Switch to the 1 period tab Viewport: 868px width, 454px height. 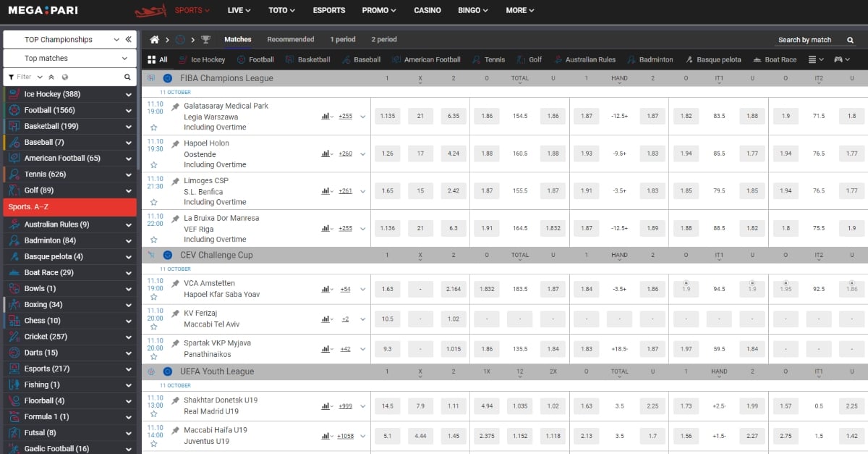(x=343, y=40)
